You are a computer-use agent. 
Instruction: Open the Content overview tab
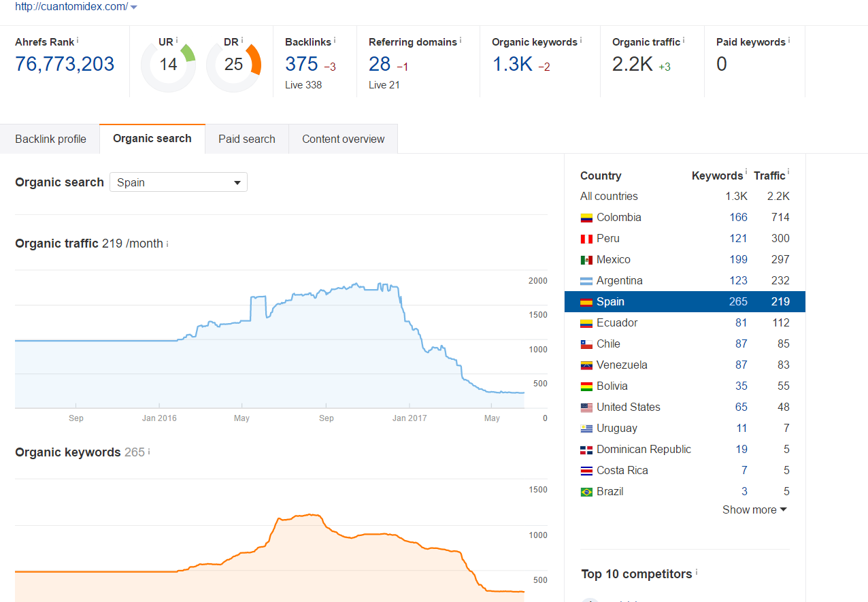pyautogui.click(x=344, y=139)
